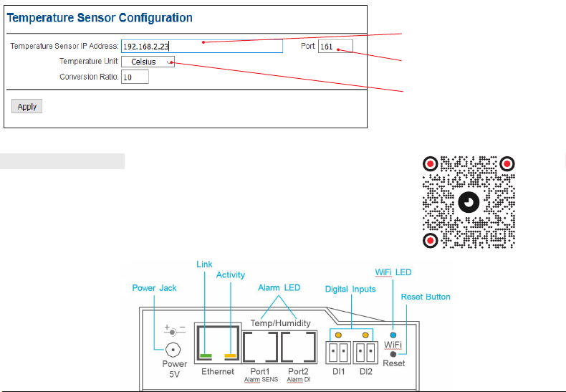Viewport: 566px width, 392px height.
Task: Click the Temp/Humidity text in diagram
Action: 280,323
